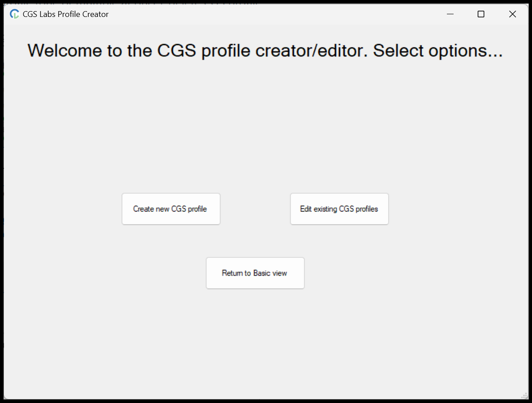Click the resize grip in window corner
The height and width of the screenshot is (403, 532).
pos(524,395)
